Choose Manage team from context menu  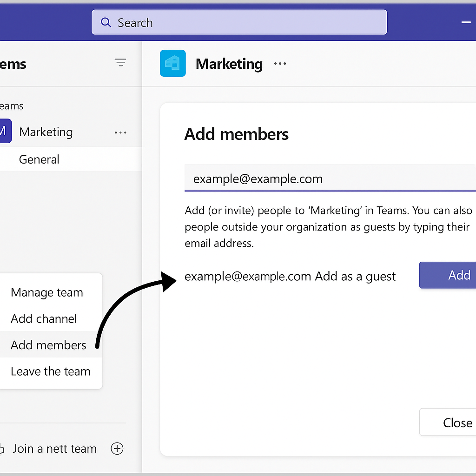pyautogui.click(x=47, y=292)
